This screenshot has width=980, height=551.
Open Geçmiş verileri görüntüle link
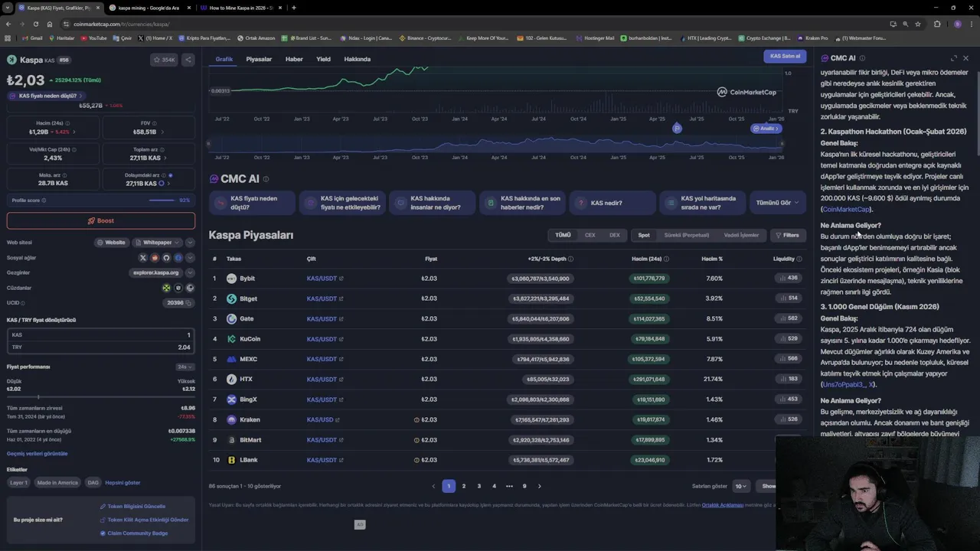[37, 454]
